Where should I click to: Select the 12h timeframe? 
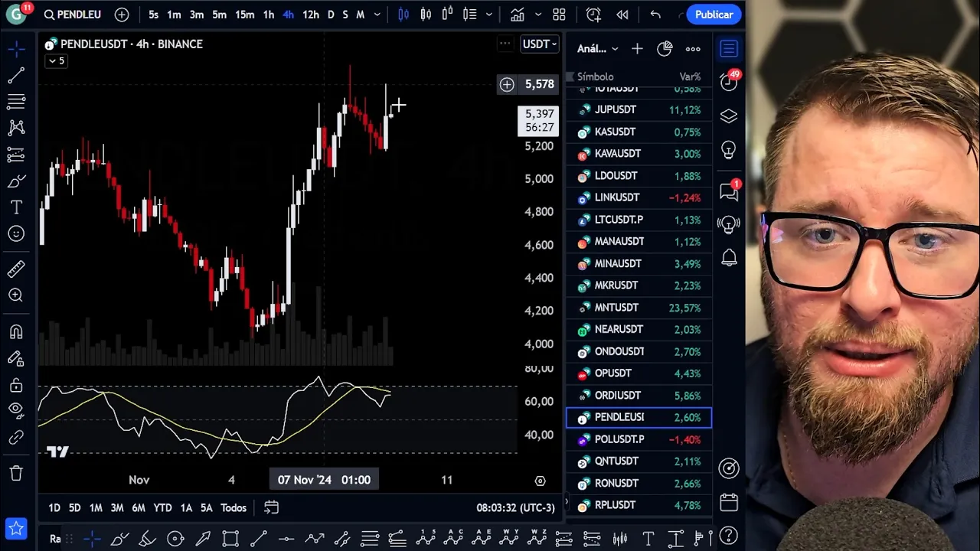[x=311, y=15]
